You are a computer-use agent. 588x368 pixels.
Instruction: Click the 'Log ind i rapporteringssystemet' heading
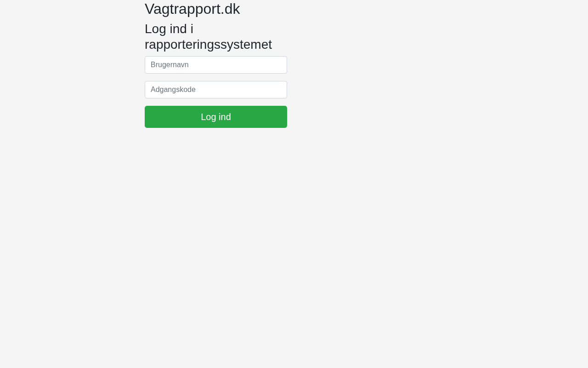[x=208, y=36]
